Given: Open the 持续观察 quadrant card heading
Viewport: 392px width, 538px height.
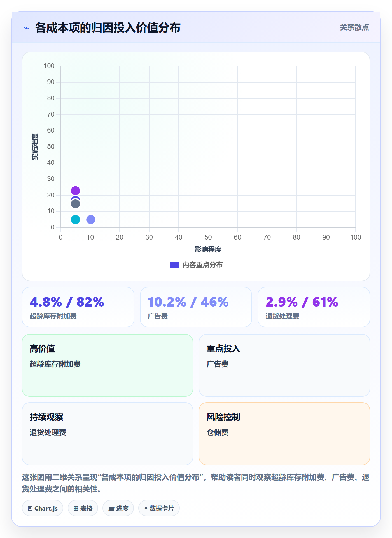Looking at the screenshot, I should [x=46, y=417].
